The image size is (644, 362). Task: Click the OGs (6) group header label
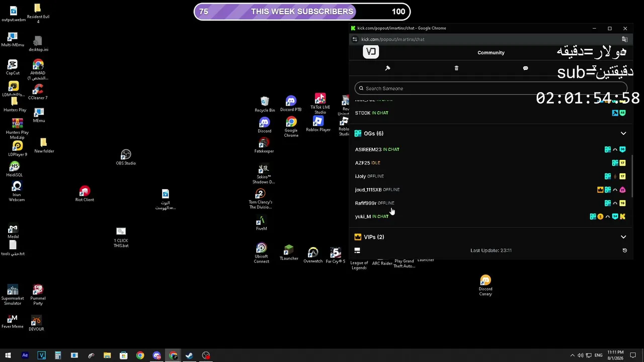[x=373, y=133]
